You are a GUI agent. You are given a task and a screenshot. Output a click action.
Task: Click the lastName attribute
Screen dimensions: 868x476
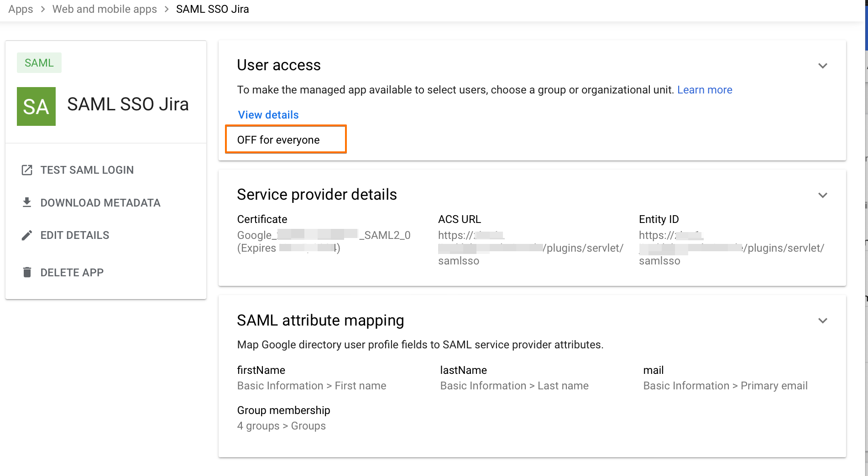click(464, 370)
